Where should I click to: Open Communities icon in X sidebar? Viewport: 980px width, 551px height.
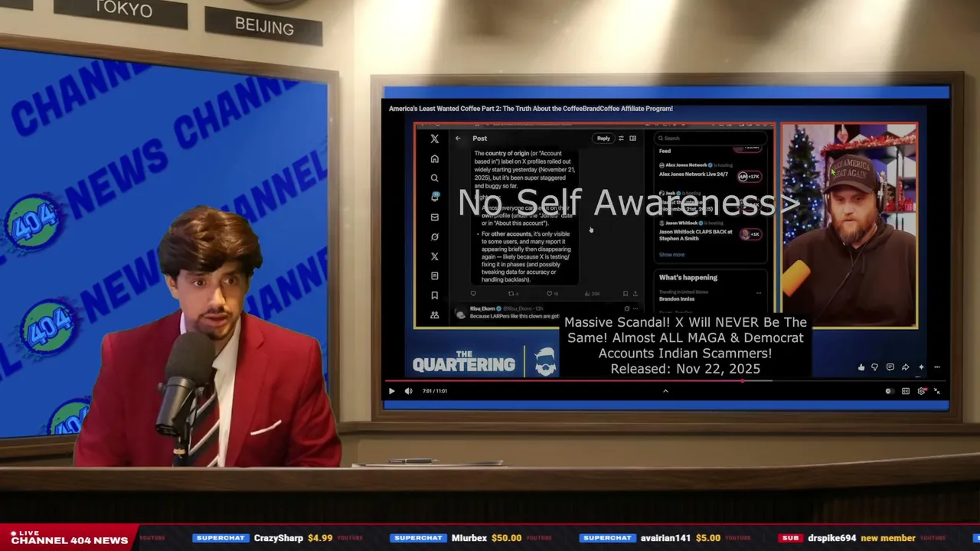click(x=434, y=315)
